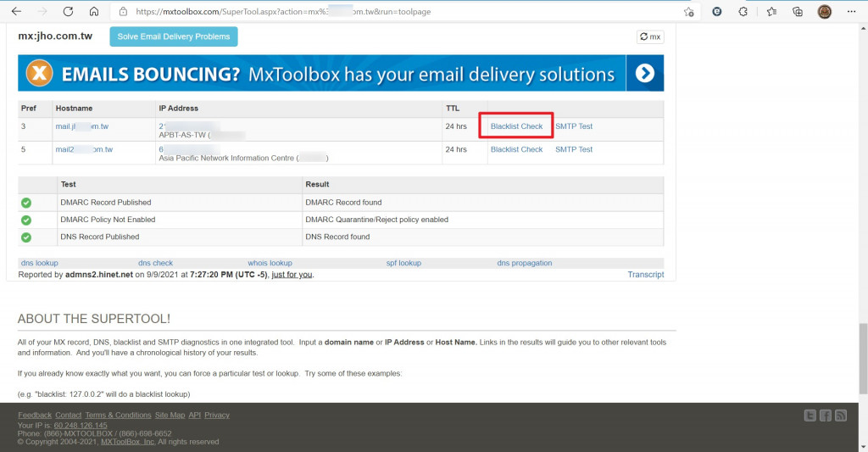Click the green check beside DMARC Record Published

pyautogui.click(x=26, y=203)
